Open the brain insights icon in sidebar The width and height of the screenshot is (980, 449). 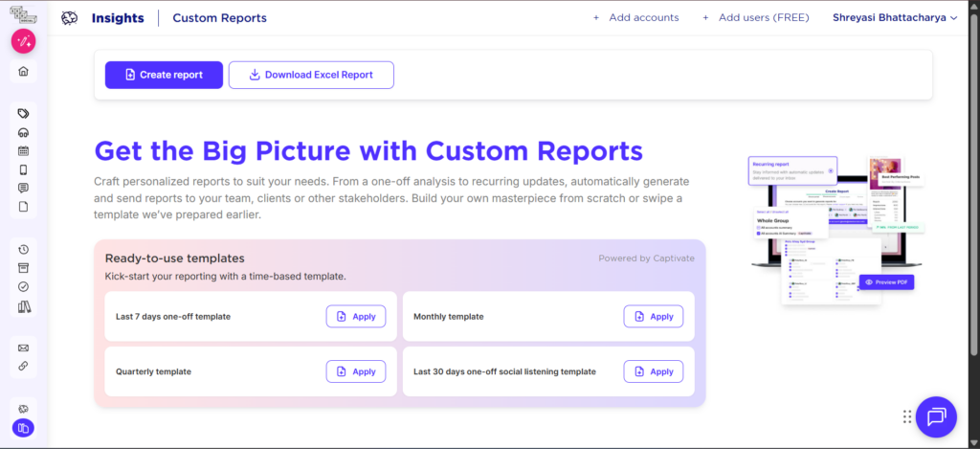tap(23, 409)
